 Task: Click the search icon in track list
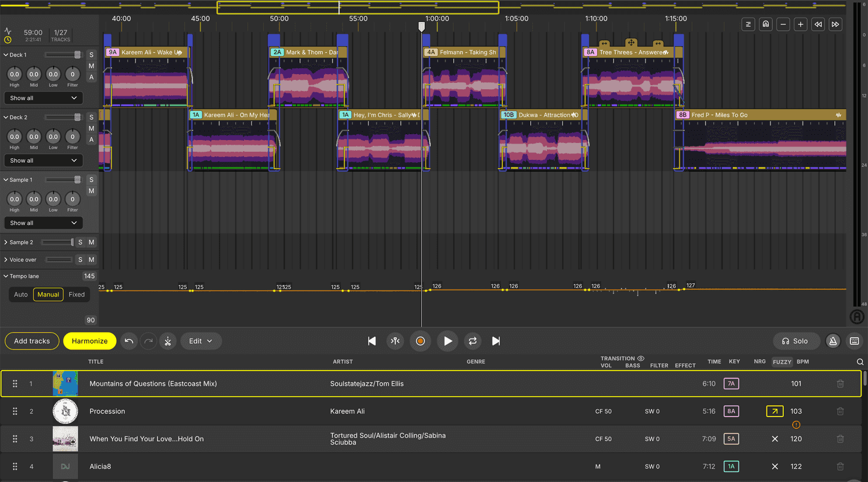tap(860, 362)
